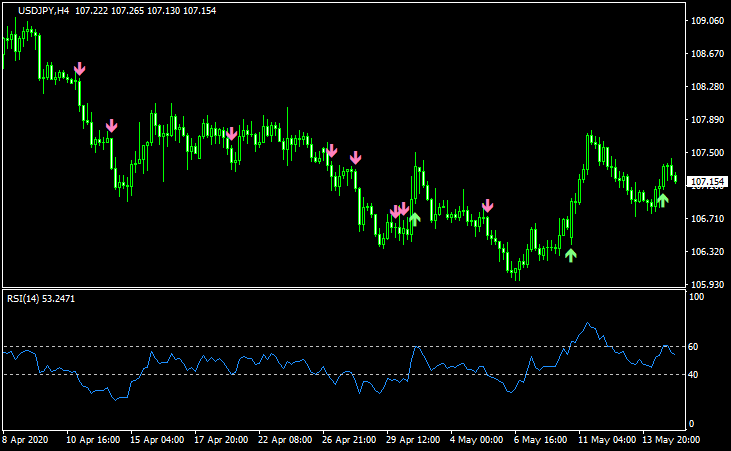
Task: Select the pink sell arrow above 10 Apr 16:00
Action: point(112,126)
